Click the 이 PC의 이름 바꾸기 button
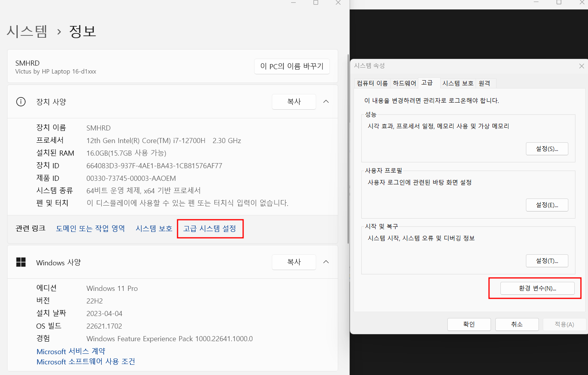588x375 pixels. (x=292, y=66)
